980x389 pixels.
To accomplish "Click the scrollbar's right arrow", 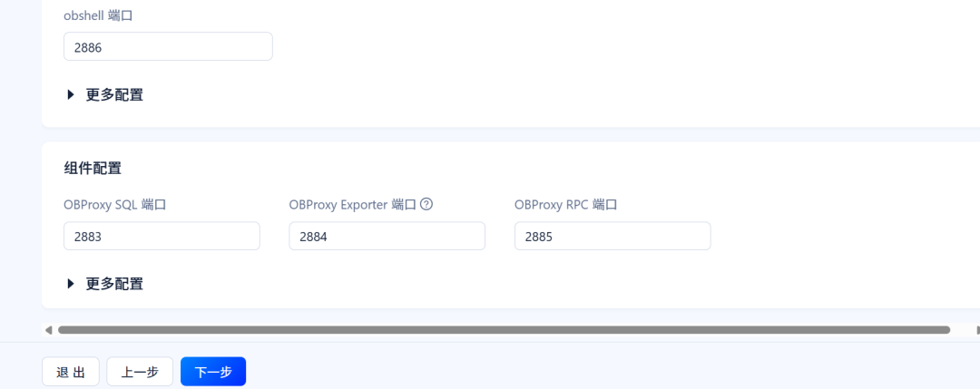I will coord(975,330).
